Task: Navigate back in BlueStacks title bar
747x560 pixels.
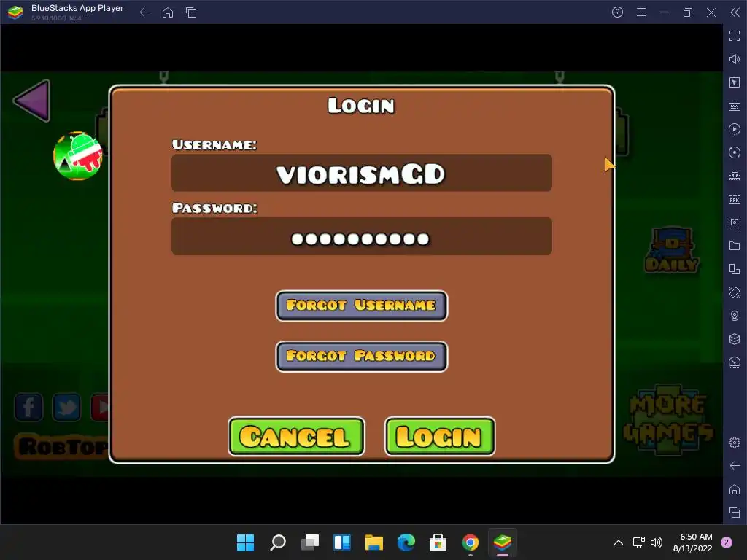Action: tap(145, 12)
